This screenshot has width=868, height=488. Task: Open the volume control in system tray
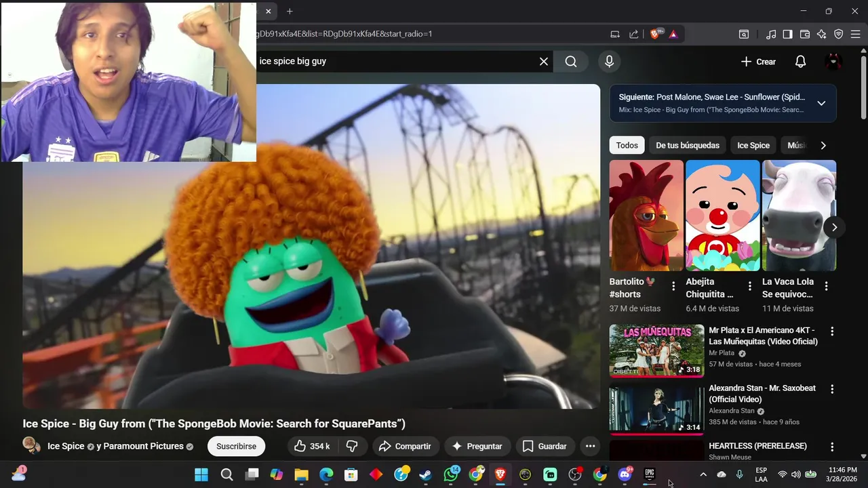(796, 474)
